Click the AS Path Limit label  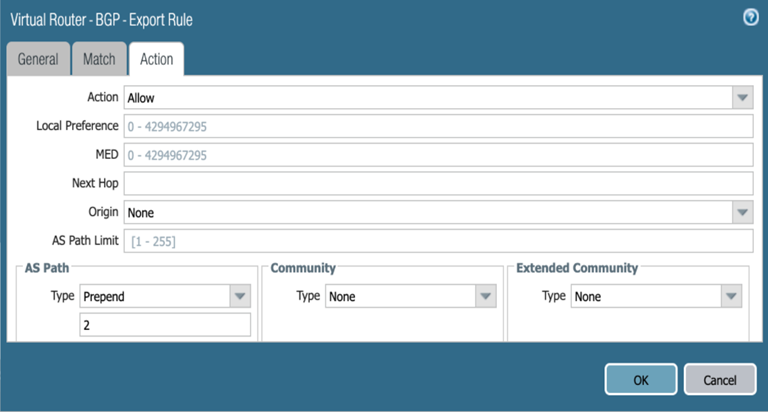point(85,241)
